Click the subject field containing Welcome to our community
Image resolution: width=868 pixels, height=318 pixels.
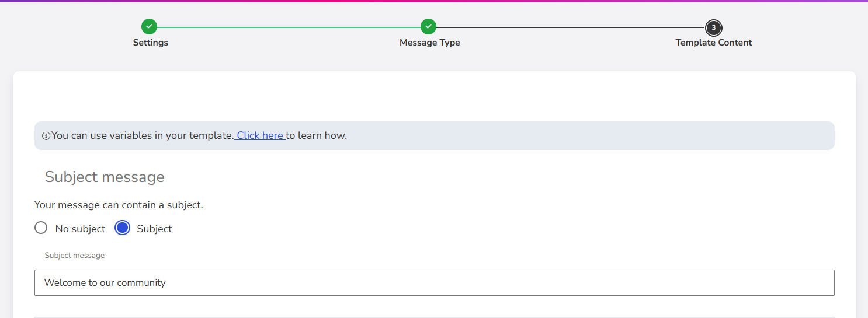[x=434, y=282]
